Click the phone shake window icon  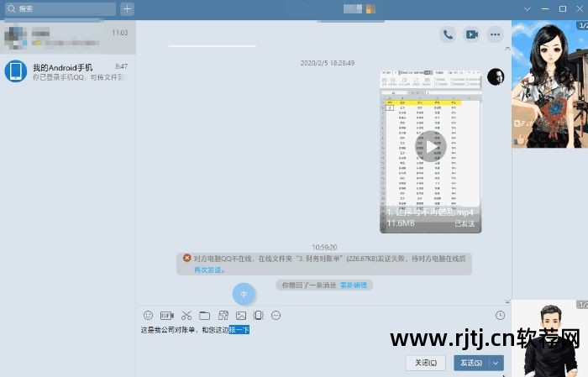(259, 316)
